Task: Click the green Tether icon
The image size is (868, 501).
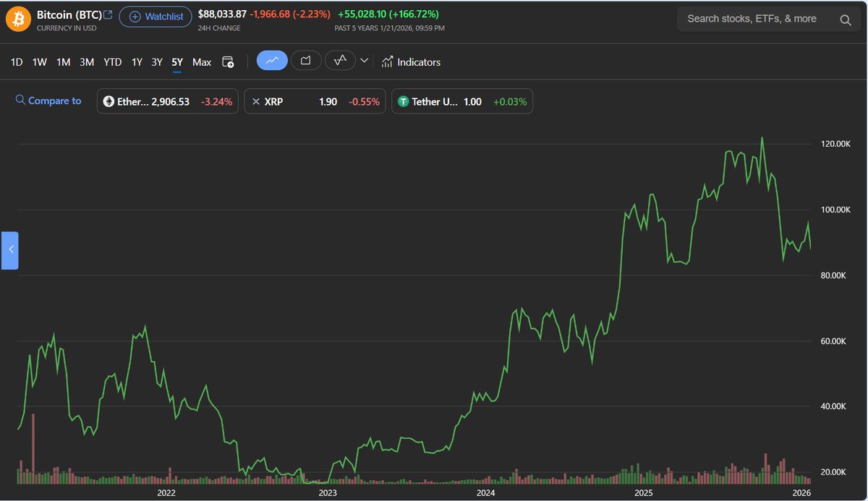Action: (404, 102)
